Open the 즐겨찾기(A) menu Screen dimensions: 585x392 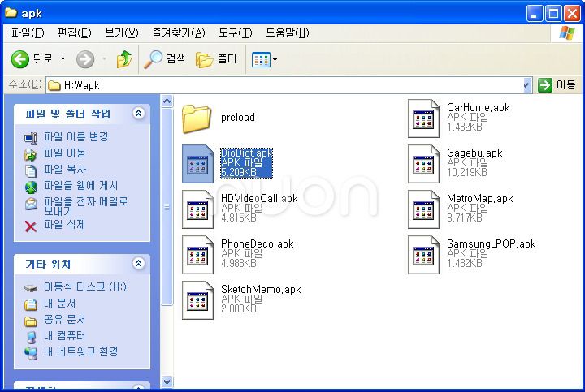click(x=178, y=32)
